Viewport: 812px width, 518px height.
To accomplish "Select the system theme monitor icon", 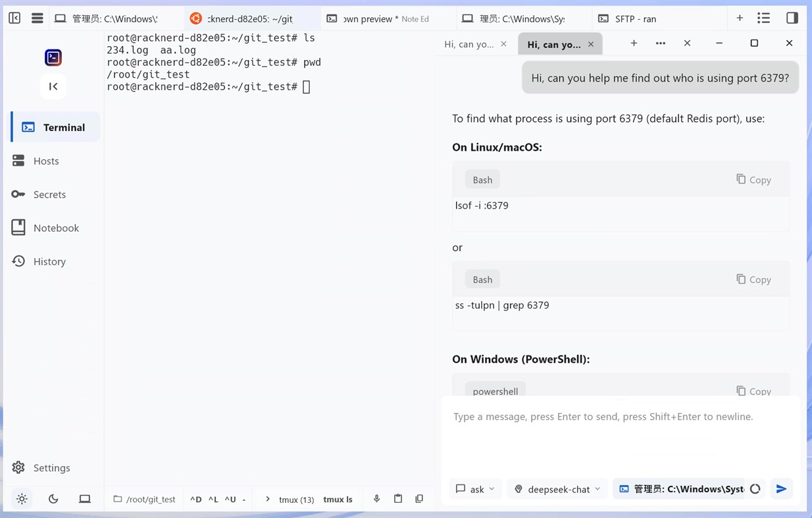I will (x=85, y=499).
